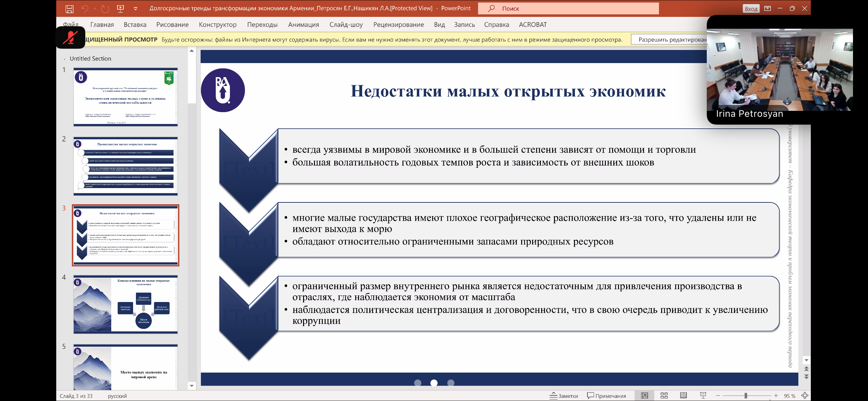The height and width of the screenshot is (401, 868).
Task: Open the Справка tab
Action: pyautogui.click(x=496, y=25)
